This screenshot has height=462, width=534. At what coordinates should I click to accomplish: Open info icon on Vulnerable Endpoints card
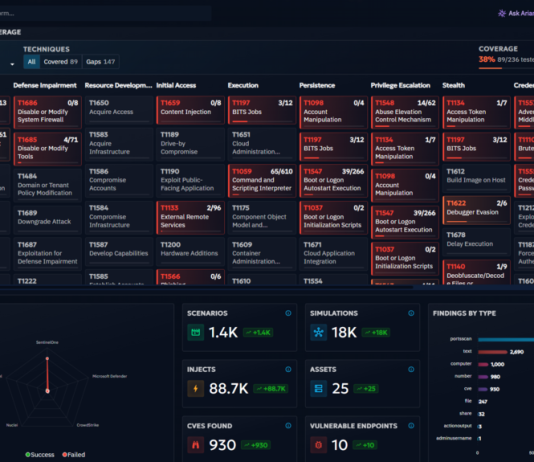tap(411, 426)
